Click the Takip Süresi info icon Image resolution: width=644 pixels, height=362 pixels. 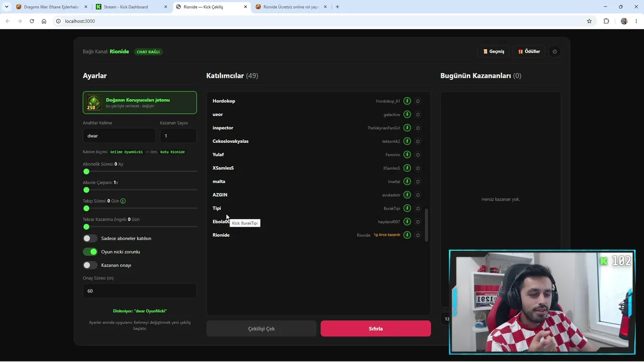123,201
